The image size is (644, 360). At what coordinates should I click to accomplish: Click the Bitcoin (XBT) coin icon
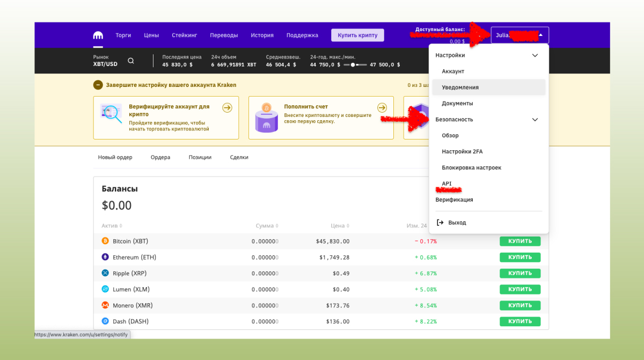(x=105, y=241)
